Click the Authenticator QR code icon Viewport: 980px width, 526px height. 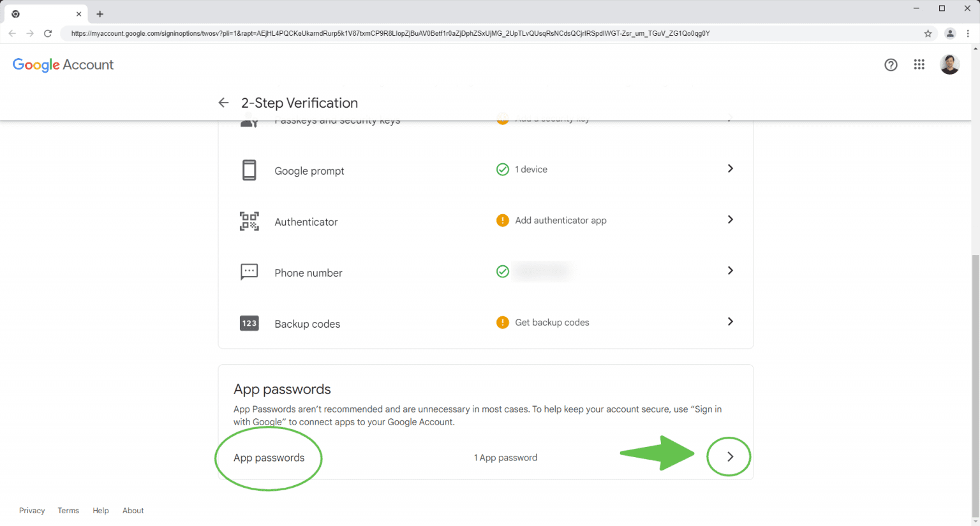point(249,221)
